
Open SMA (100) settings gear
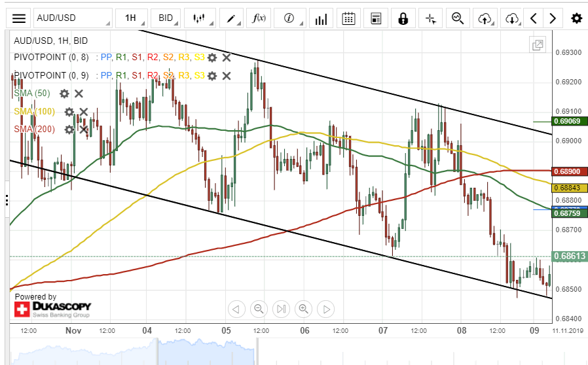pos(69,112)
